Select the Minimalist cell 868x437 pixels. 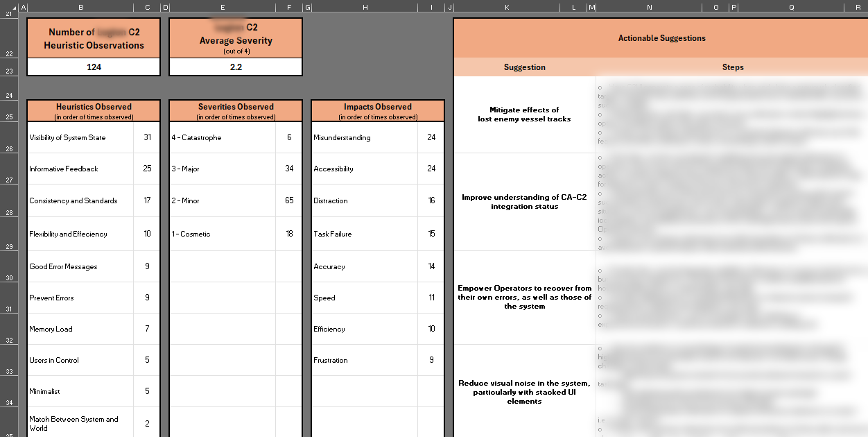[x=80, y=391]
